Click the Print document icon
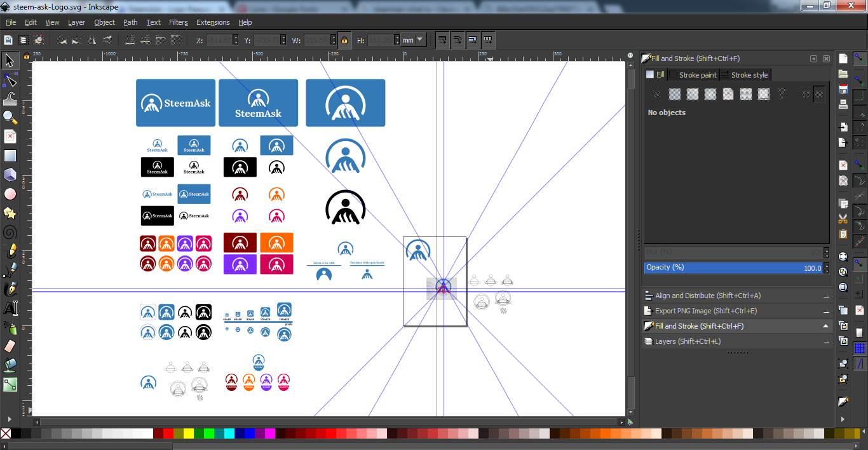 [843, 104]
